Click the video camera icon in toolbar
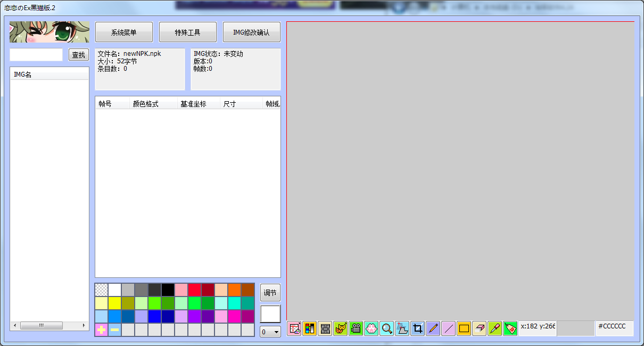644x346 pixels. (356, 328)
